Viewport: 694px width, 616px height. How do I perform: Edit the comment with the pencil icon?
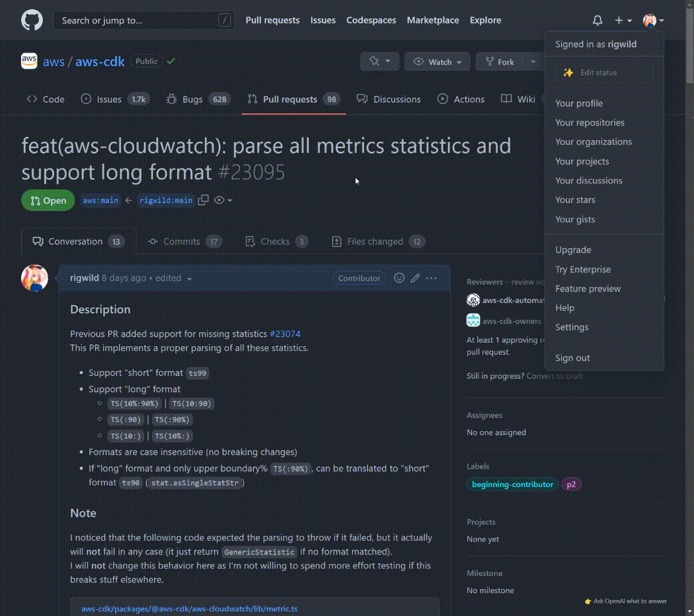[x=415, y=278]
